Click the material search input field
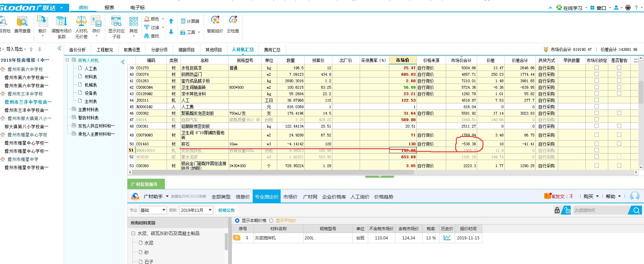644x264 pixels. point(601,210)
